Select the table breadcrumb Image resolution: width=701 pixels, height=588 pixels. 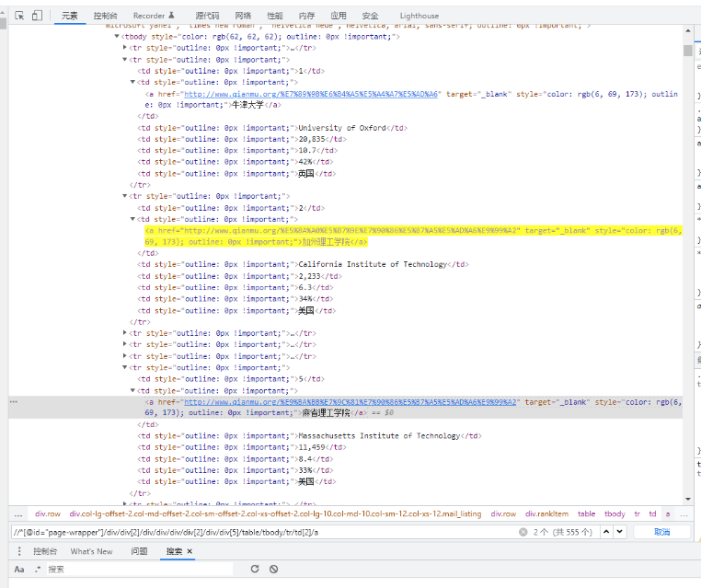point(586,513)
